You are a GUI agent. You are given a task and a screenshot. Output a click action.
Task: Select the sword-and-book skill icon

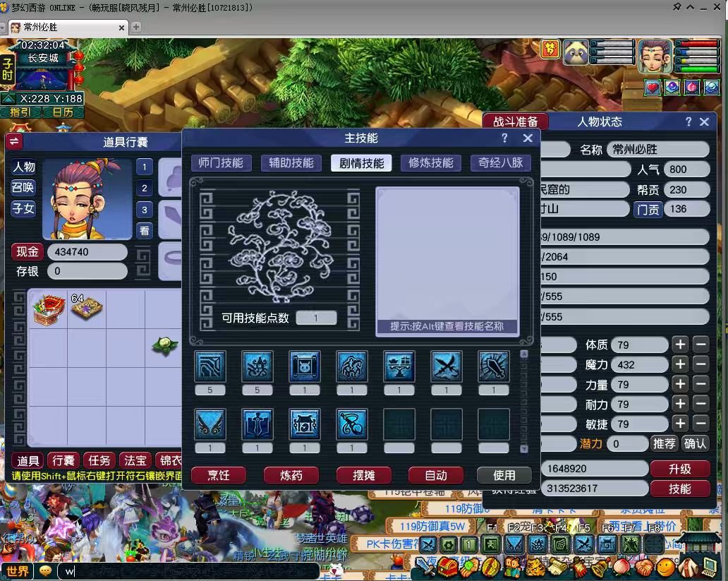257,424
